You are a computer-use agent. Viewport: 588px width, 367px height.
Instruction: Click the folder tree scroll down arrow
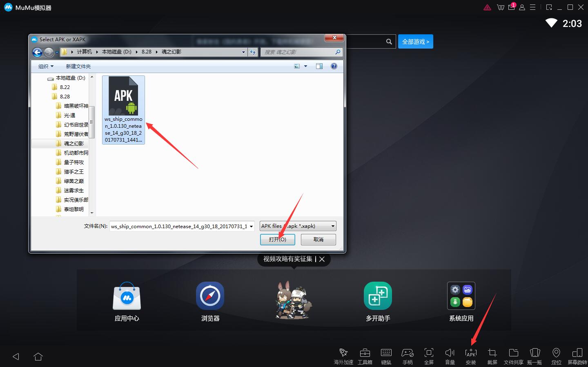coord(92,213)
